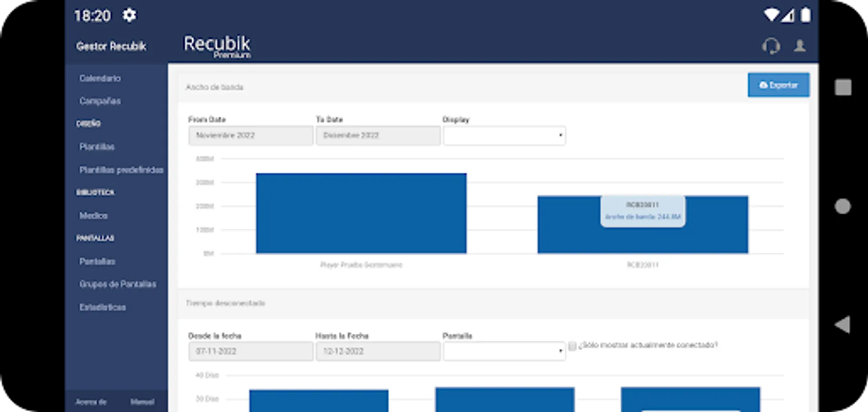This screenshot has height=412, width=868.
Task: Click the To Date field Diciembre 2022
Action: tap(378, 136)
